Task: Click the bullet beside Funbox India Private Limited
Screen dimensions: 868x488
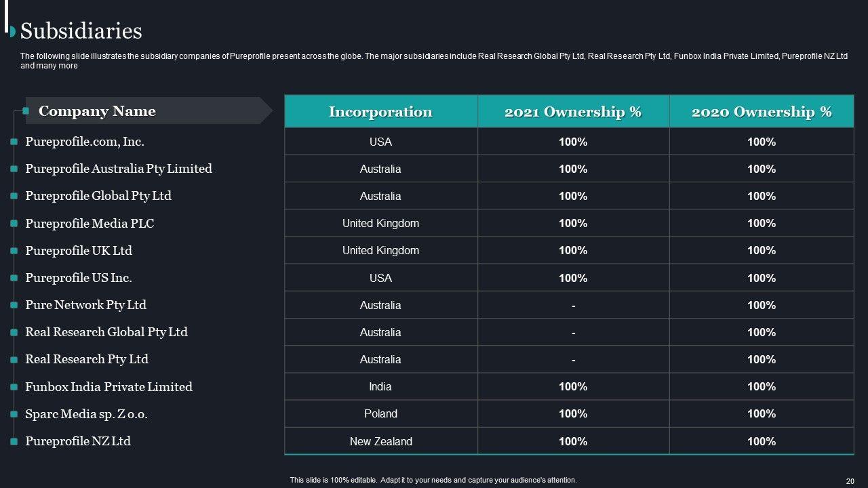Action: (x=14, y=387)
